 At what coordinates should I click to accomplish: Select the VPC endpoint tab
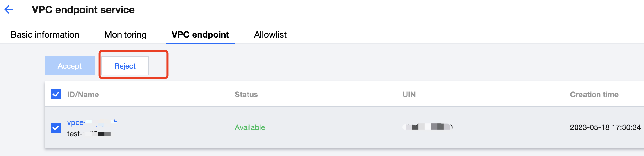pyautogui.click(x=200, y=35)
